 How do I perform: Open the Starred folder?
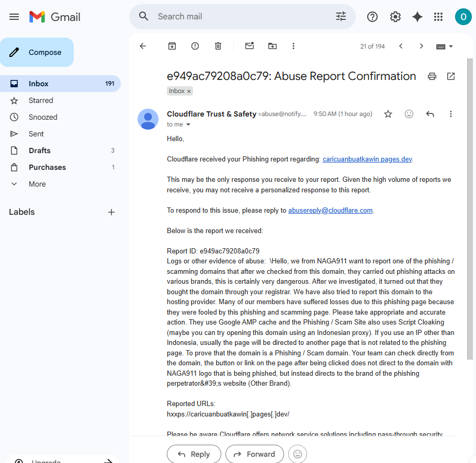60,100
